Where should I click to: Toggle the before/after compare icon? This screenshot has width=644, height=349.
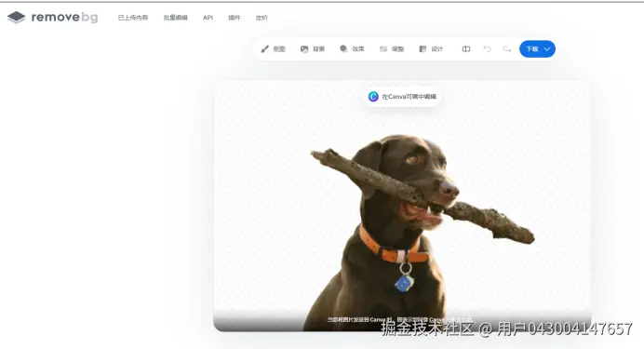(x=466, y=48)
